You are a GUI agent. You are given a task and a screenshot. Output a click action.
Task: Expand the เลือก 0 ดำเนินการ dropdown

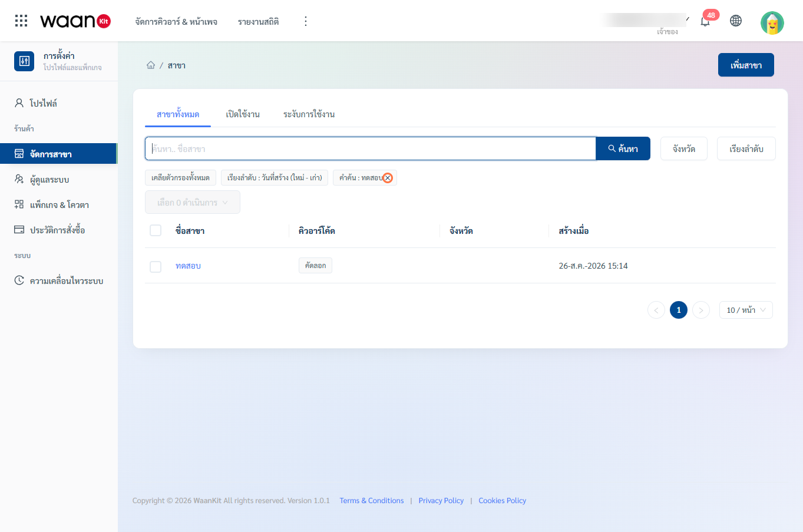193,202
